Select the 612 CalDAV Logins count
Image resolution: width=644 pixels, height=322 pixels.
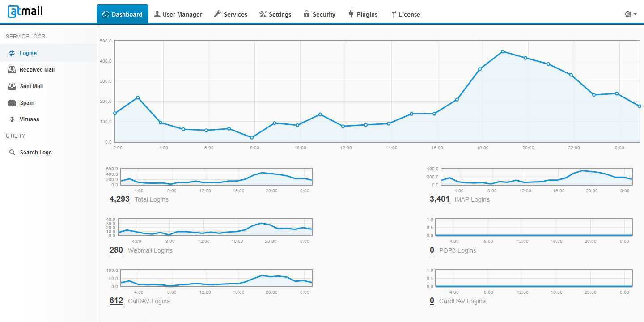pos(116,301)
